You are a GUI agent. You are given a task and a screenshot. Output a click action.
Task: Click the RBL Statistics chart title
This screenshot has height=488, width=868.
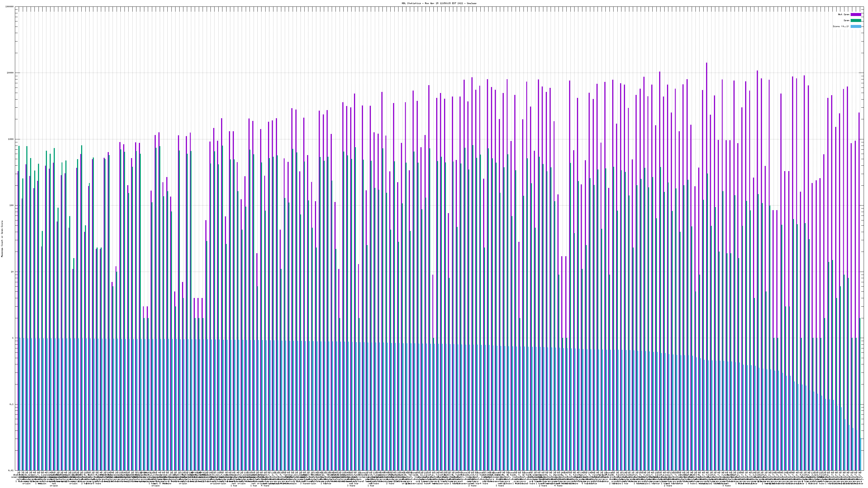tap(439, 3)
